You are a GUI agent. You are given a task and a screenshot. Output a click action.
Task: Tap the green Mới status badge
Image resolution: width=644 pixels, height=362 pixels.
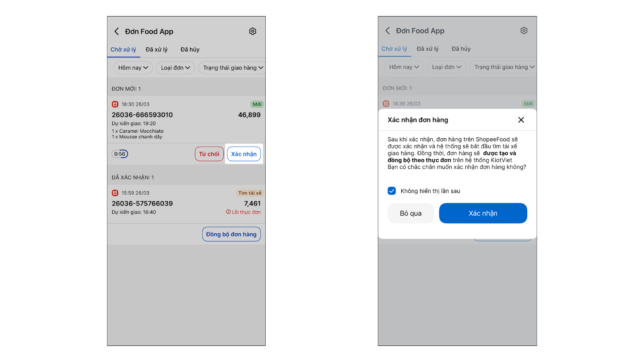tap(257, 104)
